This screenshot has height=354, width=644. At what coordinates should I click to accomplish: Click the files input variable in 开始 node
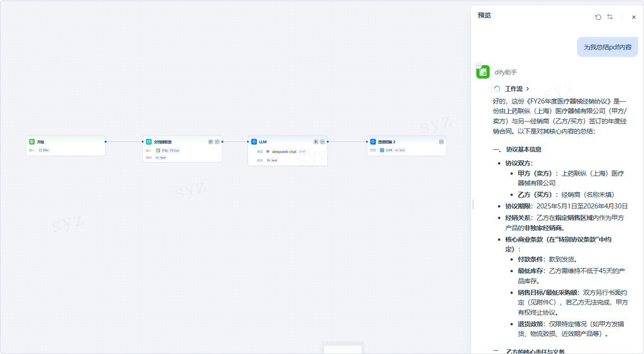pyautogui.click(x=44, y=150)
